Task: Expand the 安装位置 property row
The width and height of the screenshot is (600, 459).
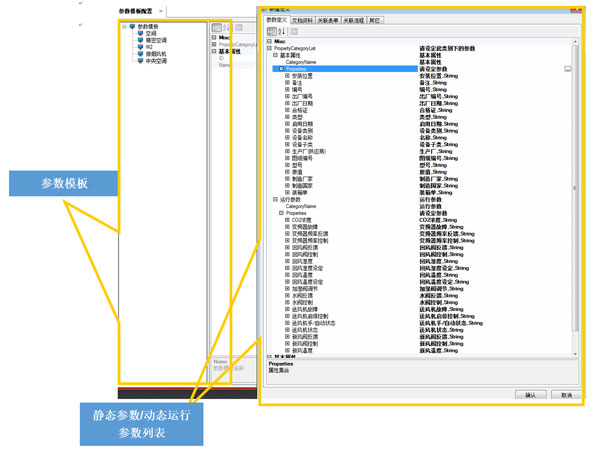Action: (x=287, y=75)
